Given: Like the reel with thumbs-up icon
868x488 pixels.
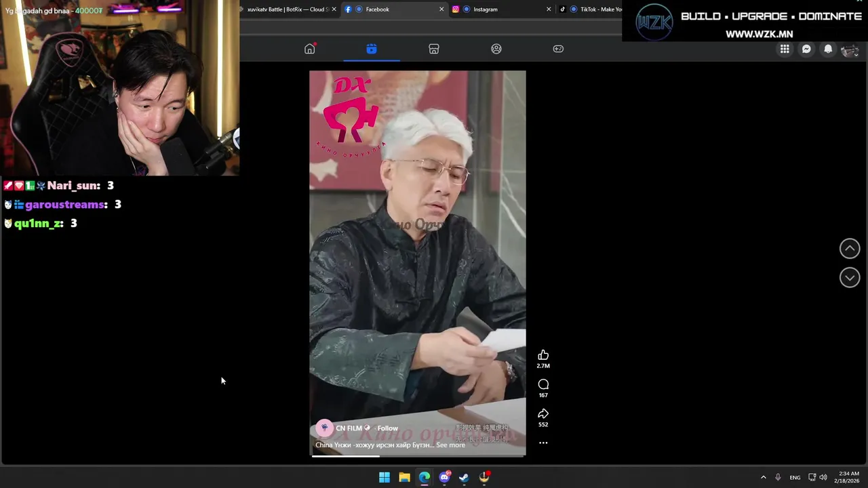Looking at the screenshot, I should 543,355.
